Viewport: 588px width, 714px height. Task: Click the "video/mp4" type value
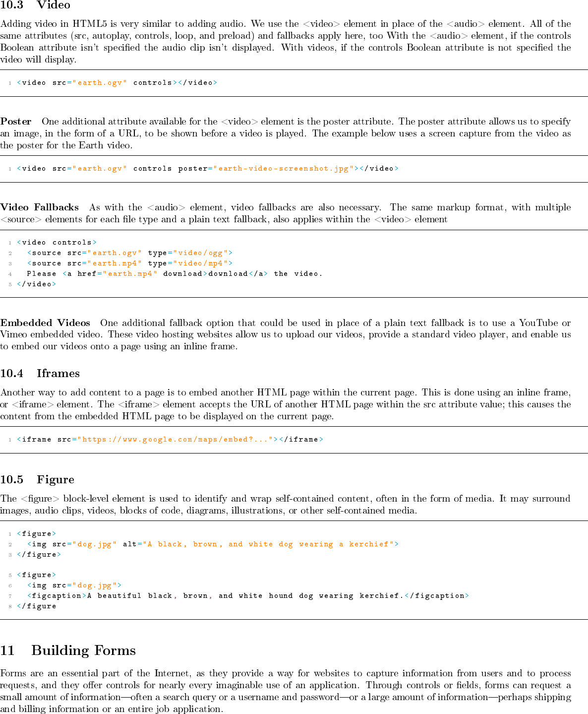click(200, 263)
